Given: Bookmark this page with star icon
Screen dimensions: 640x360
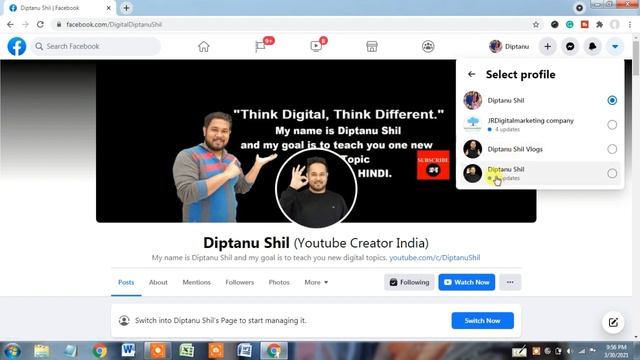Looking at the screenshot, I should [x=536, y=24].
